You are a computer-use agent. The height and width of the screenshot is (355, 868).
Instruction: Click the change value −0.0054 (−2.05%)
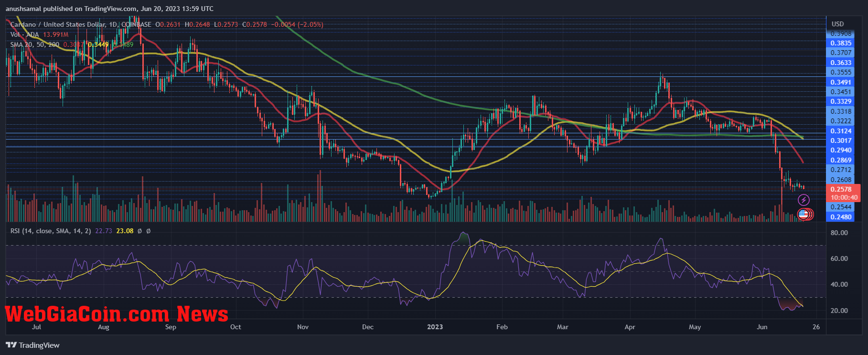297,24
